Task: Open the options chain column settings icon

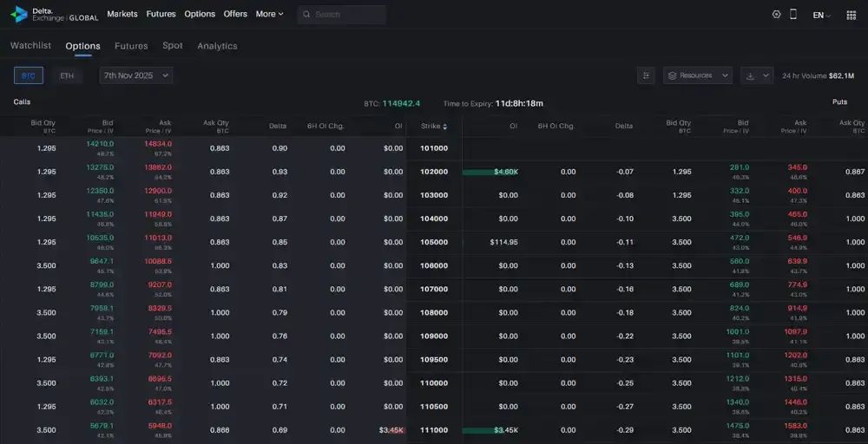Action: pyautogui.click(x=646, y=75)
